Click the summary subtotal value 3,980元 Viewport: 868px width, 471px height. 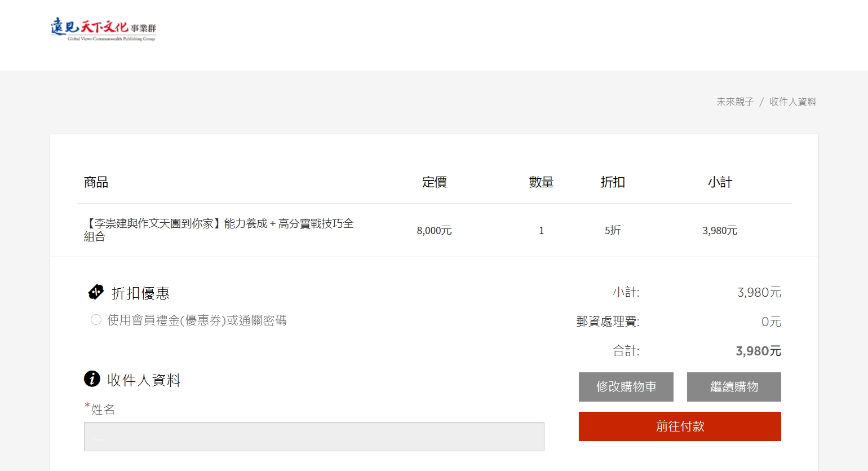(x=759, y=292)
